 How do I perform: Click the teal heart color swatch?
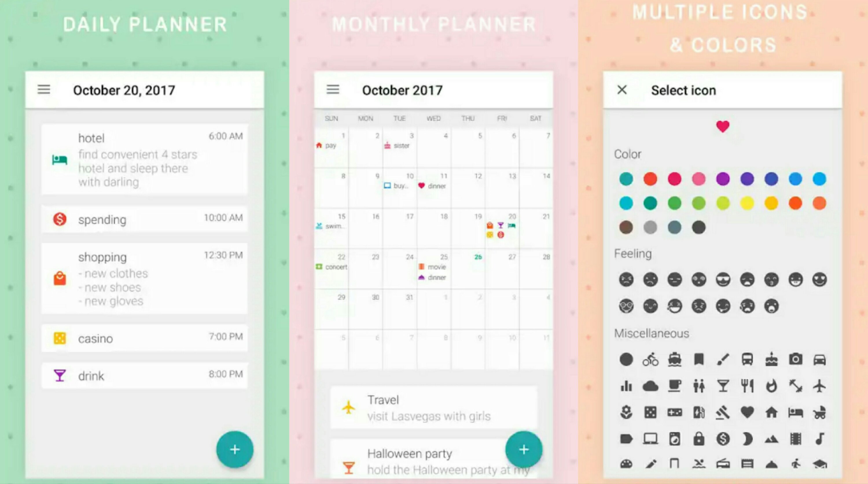pos(626,179)
